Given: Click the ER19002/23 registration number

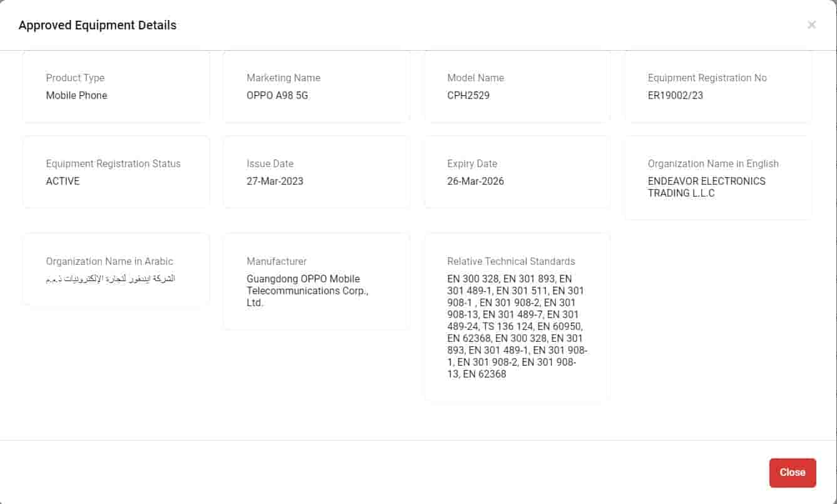Looking at the screenshot, I should 675,95.
